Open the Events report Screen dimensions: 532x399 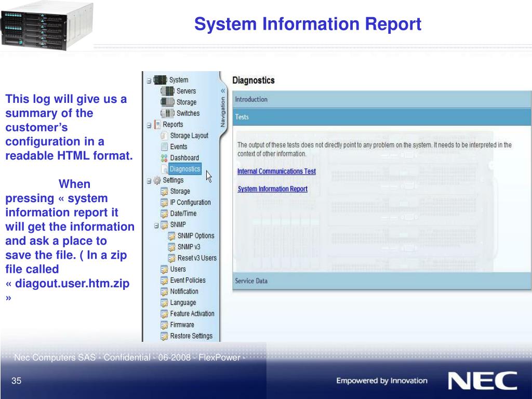click(179, 147)
